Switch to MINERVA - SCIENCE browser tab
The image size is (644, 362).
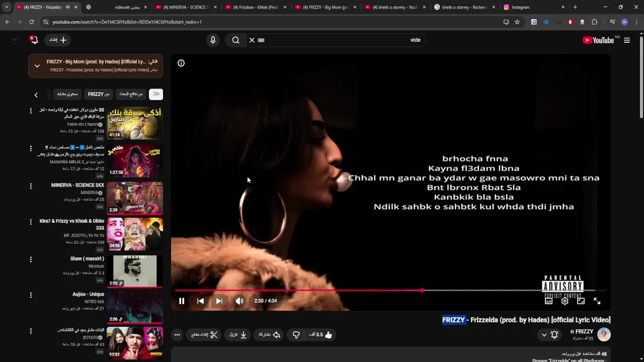click(186, 7)
